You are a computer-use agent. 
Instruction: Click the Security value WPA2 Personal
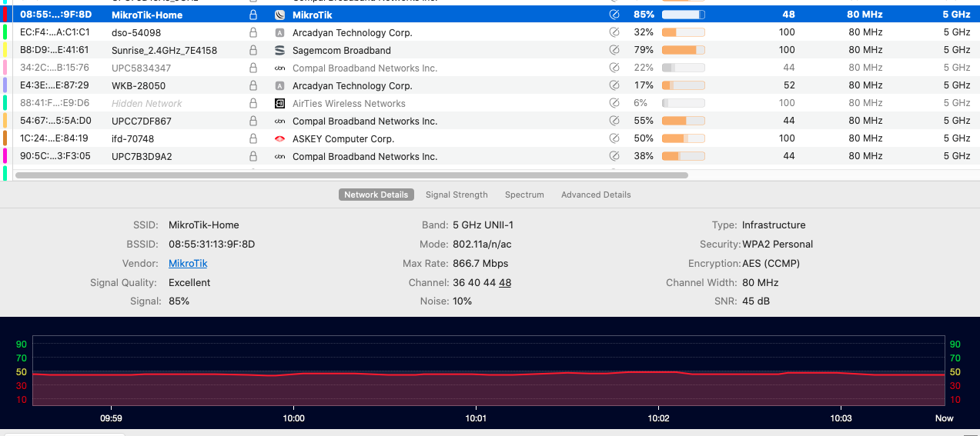[x=778, y=244]
